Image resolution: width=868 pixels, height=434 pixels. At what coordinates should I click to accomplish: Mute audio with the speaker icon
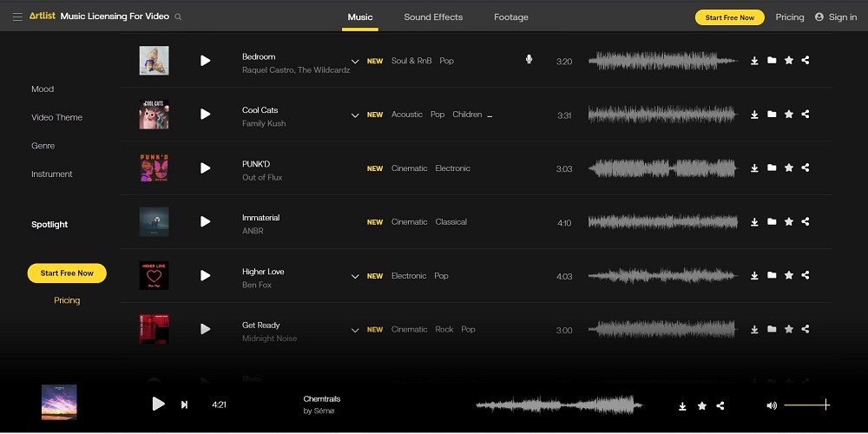[x=772, y=405]
